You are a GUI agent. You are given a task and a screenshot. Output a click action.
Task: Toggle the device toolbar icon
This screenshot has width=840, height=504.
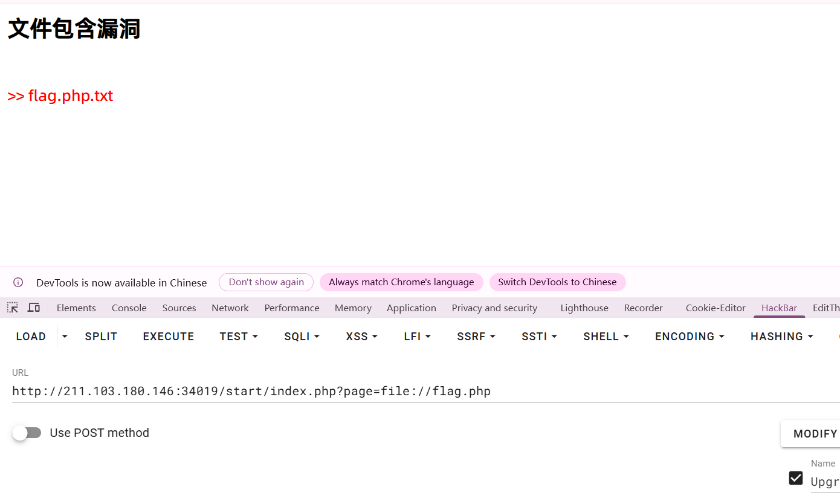[34, 308]
